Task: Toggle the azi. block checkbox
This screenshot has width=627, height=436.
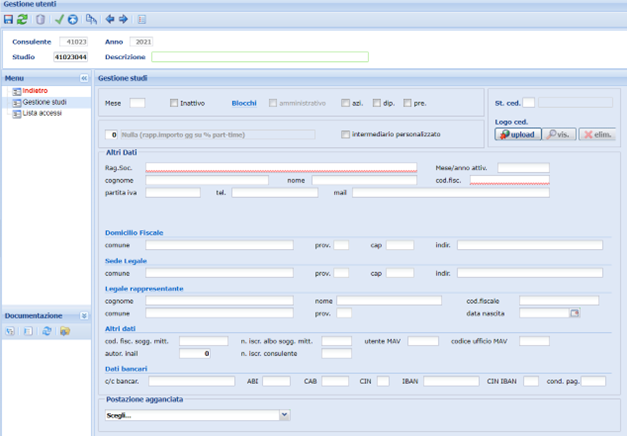Action: coord(345,103)
